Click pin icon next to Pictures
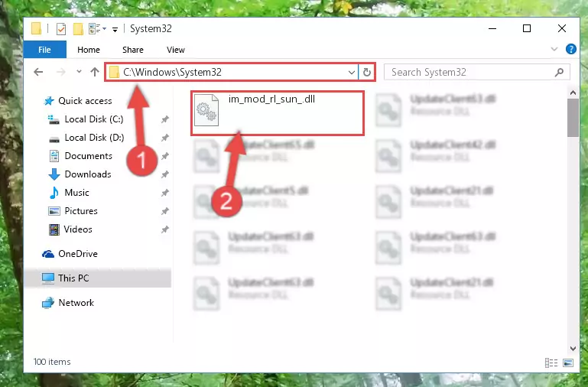 click(x=165, y=211)
